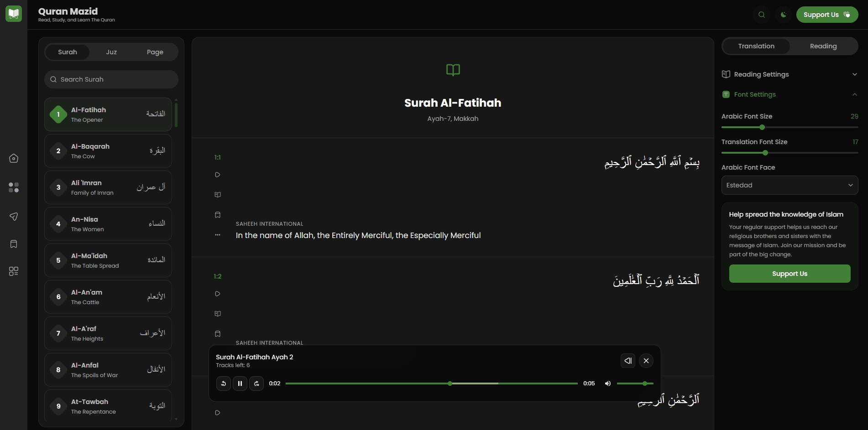Play the third ayah audio

tap(218, 413)
